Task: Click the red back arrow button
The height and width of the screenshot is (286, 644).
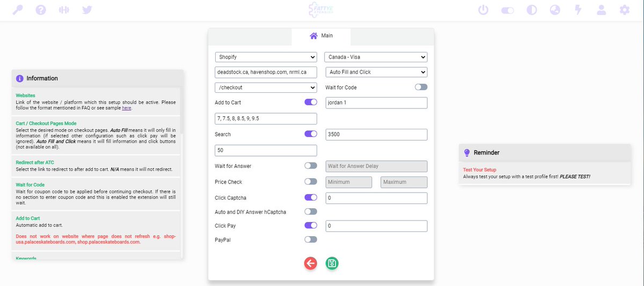Action: click(310, 263)
